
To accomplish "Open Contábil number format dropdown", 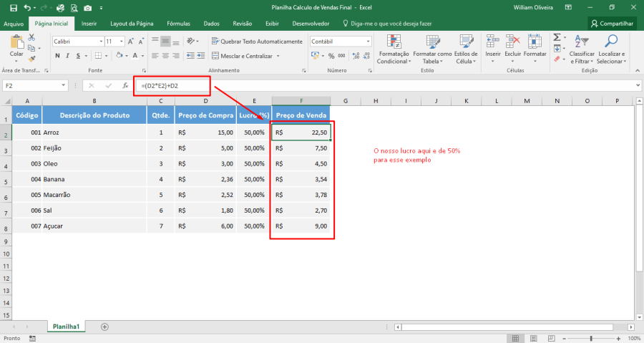I will click(x=368, y=42).
